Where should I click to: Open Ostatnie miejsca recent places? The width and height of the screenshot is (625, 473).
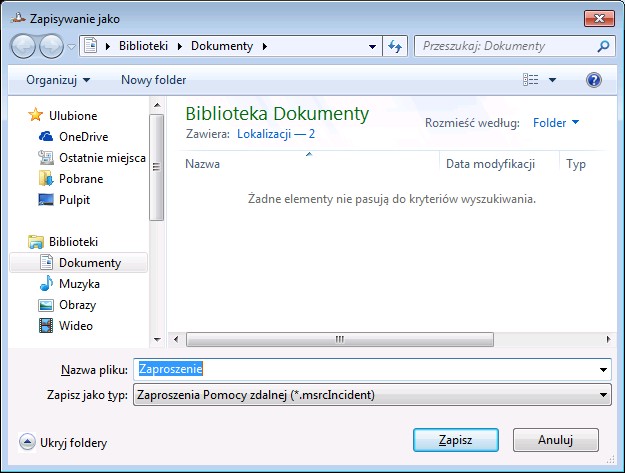tap(102, 157)
